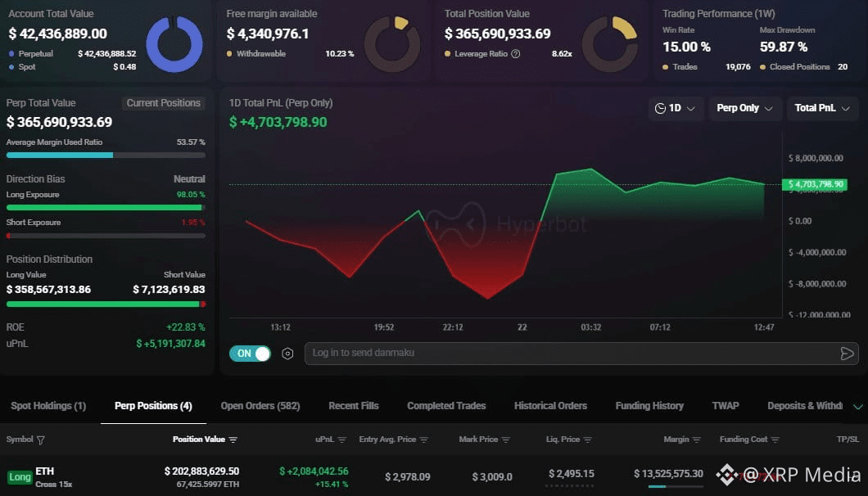Click ETH mark price $3,009.0
Screen dimensions: 868x496
(492, 476)
